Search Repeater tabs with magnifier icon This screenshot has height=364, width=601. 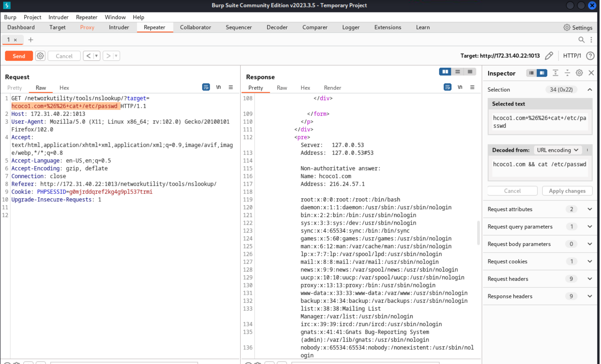pos(581,40)
